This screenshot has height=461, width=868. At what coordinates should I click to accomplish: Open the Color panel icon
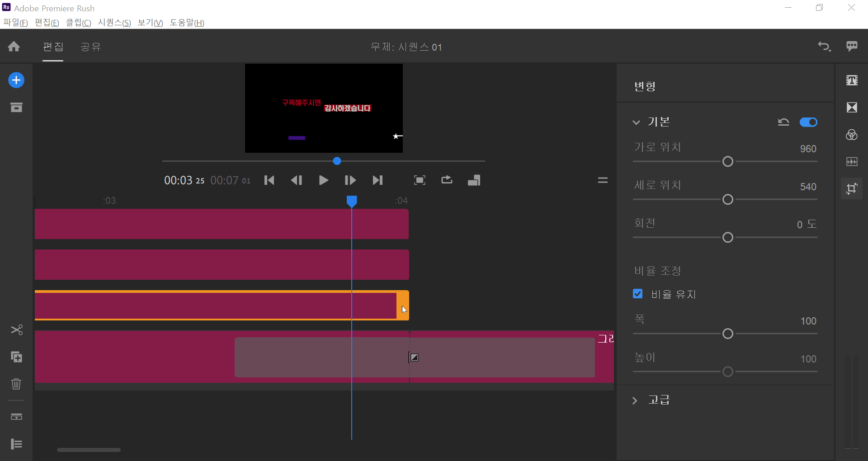click(x=852, y=135)
